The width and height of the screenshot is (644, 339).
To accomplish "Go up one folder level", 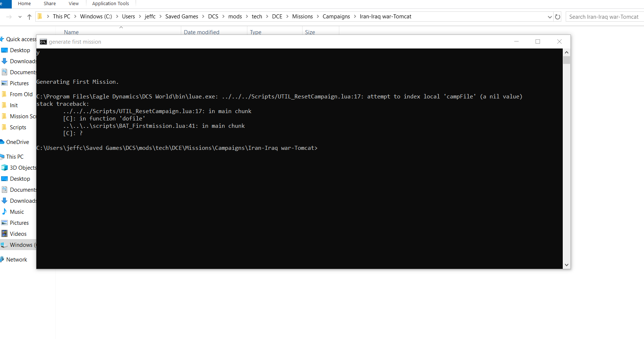I will pyautogui.click(x=29, y=17).
